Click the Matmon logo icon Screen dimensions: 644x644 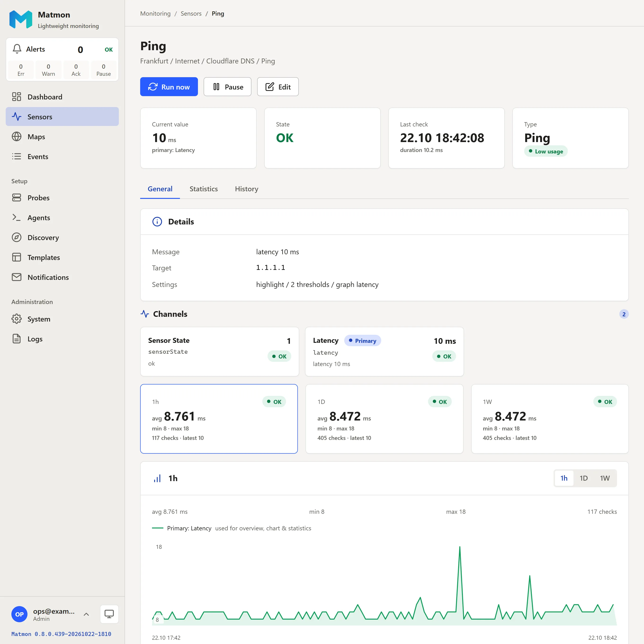click(21, 19)
